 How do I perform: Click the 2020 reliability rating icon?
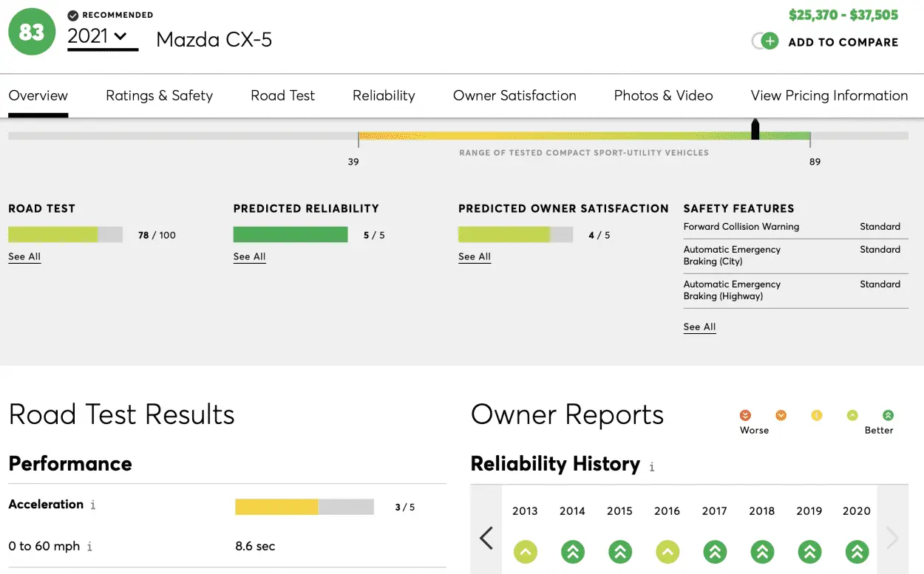(857, 552)
